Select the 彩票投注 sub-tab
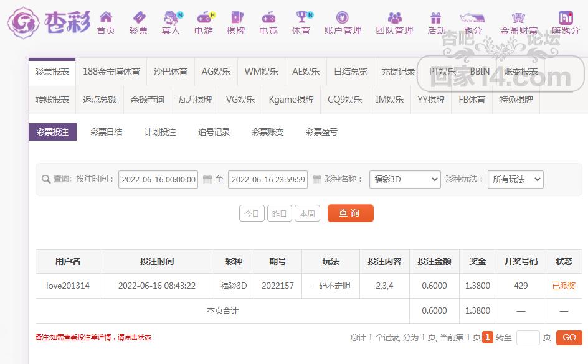 click(x=52, y=132)
